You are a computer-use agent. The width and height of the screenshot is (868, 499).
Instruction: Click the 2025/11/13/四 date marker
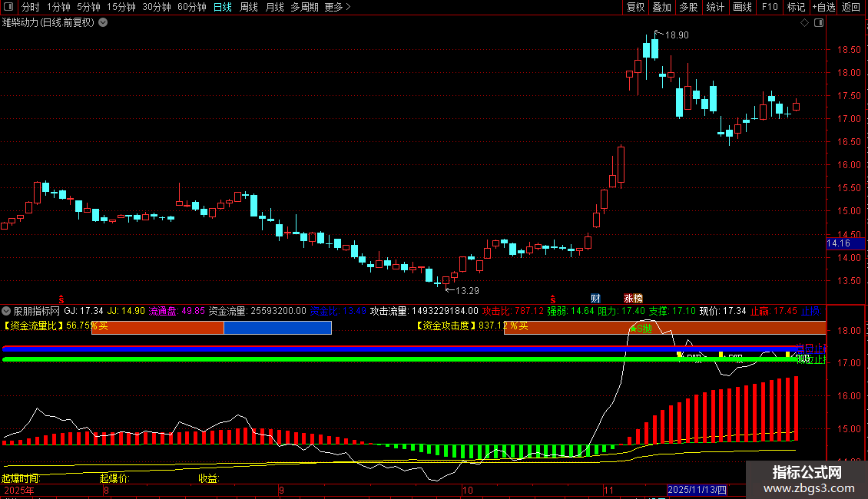click(697, 490)
